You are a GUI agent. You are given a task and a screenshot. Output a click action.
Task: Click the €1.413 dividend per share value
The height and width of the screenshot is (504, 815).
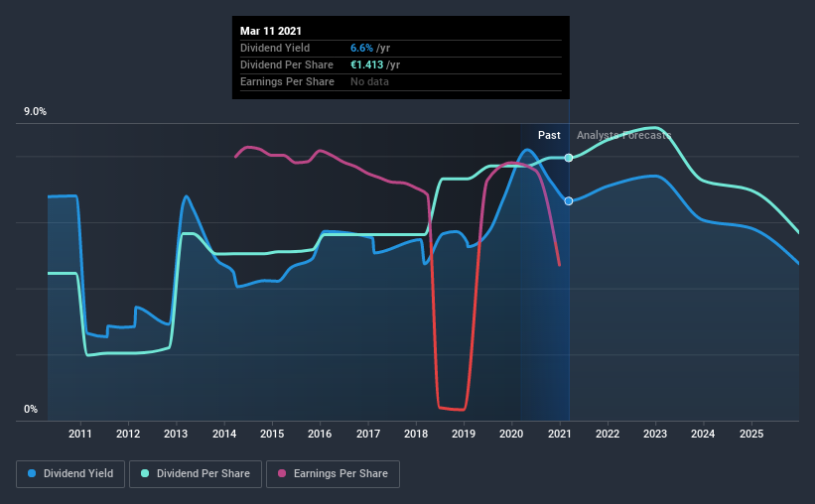click(x=367, y=64)
